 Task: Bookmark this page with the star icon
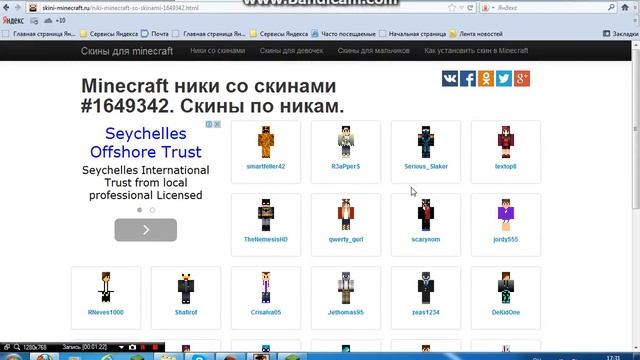point(451,7)
